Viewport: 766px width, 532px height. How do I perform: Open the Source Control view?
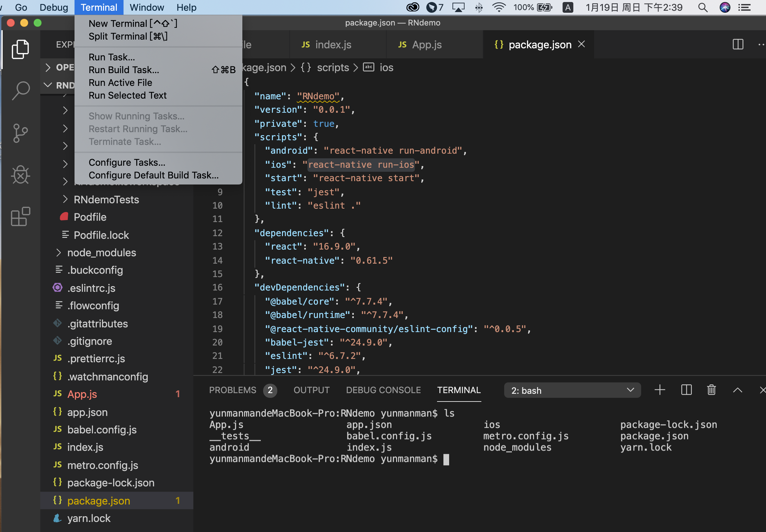click(20, 133)
